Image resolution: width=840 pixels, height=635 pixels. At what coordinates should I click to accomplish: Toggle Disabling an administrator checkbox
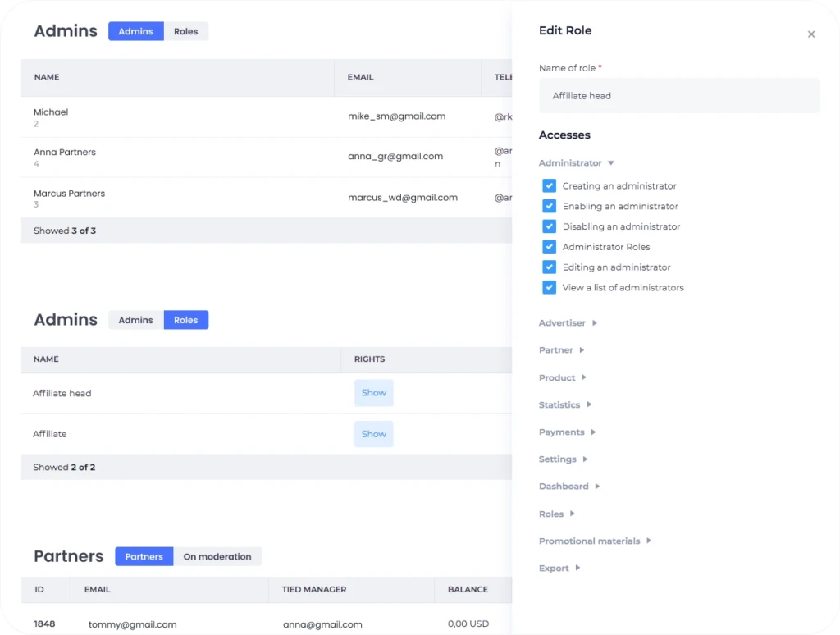pyautogui.click(x=549, y=226)
